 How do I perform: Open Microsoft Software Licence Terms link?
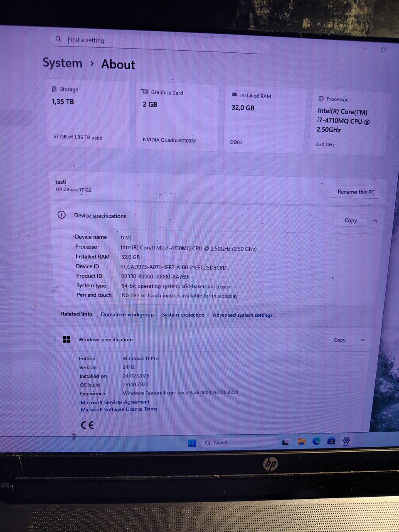(x=119, y=409)
